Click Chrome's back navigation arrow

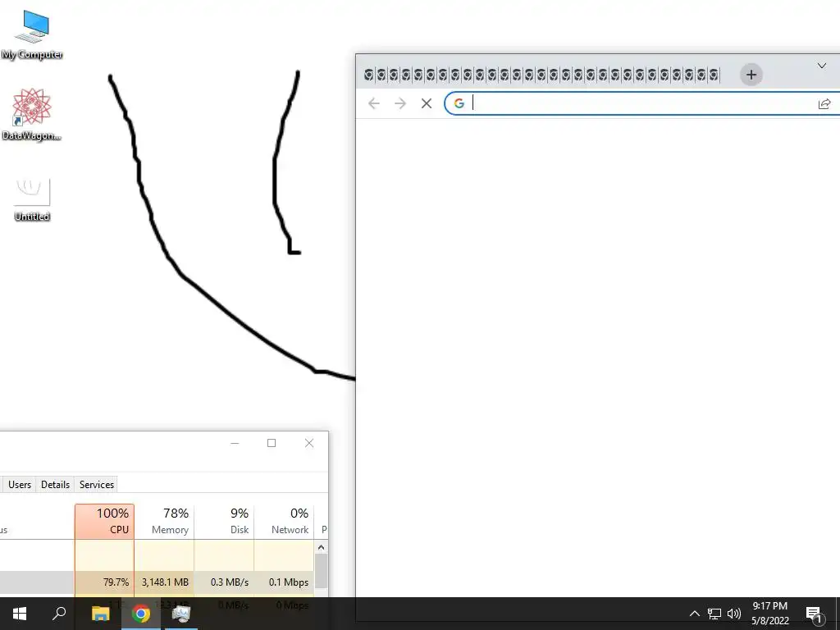[374, 103]
